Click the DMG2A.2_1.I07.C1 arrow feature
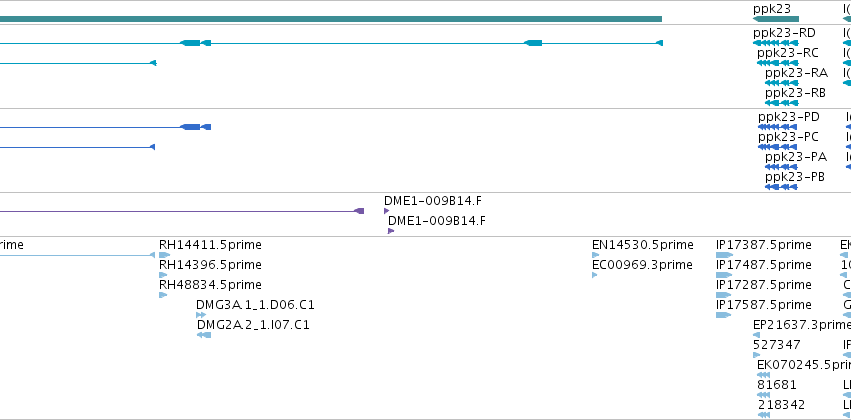The height and width of the screenshot is (420, 851). click(x=204, y=335)
